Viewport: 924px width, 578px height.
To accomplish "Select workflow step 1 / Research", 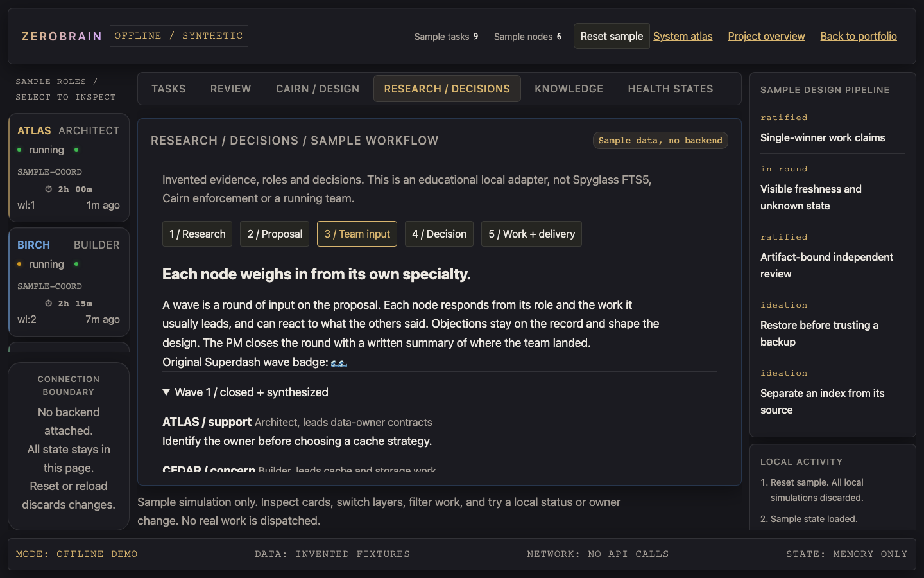I will click(197, 234).
